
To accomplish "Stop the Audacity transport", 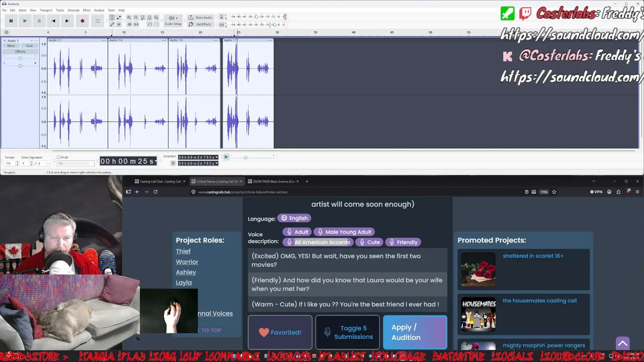I will (39, 21).
